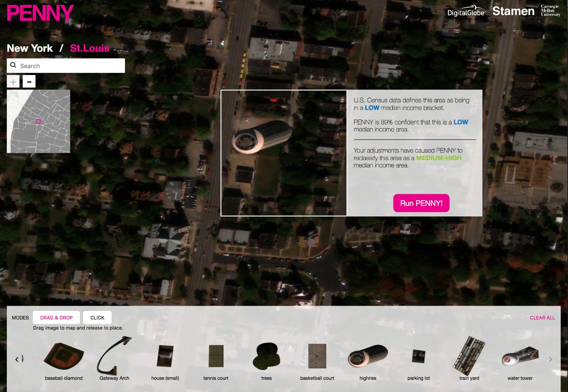Select the baseball diamond icon
Screen dimensions: 568x392
tap(64, 356)
